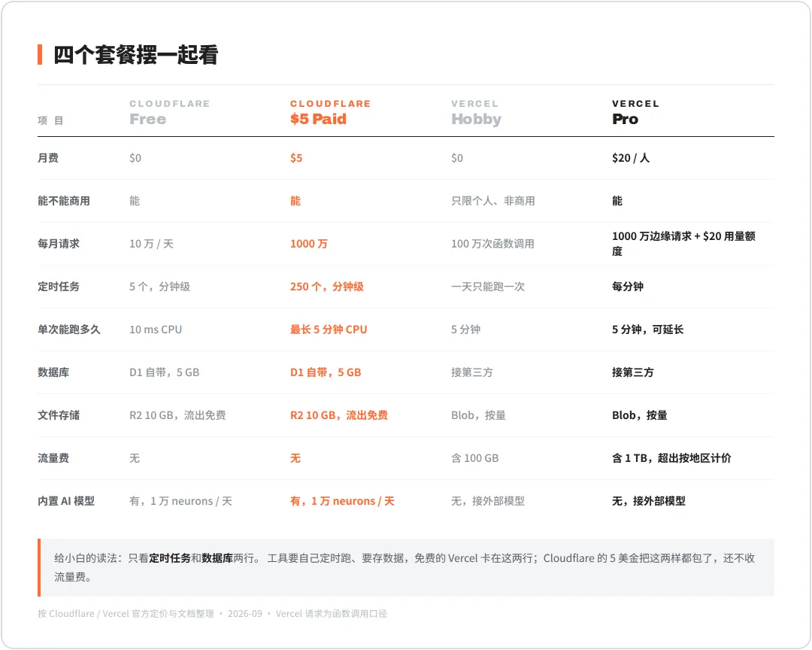Click the 10 万 / 天 requests cell

pyautogui.click(x=151, y=244)
